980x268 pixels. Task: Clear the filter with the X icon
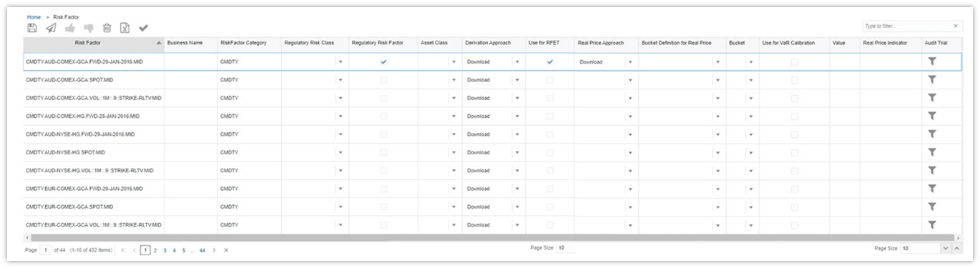tap(956, 26)
